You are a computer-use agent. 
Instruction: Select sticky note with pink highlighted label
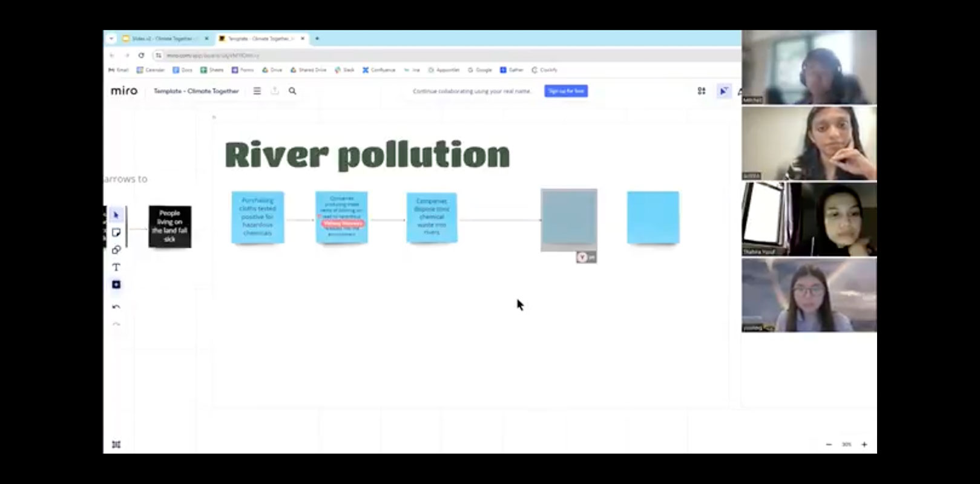pos(341,217)
